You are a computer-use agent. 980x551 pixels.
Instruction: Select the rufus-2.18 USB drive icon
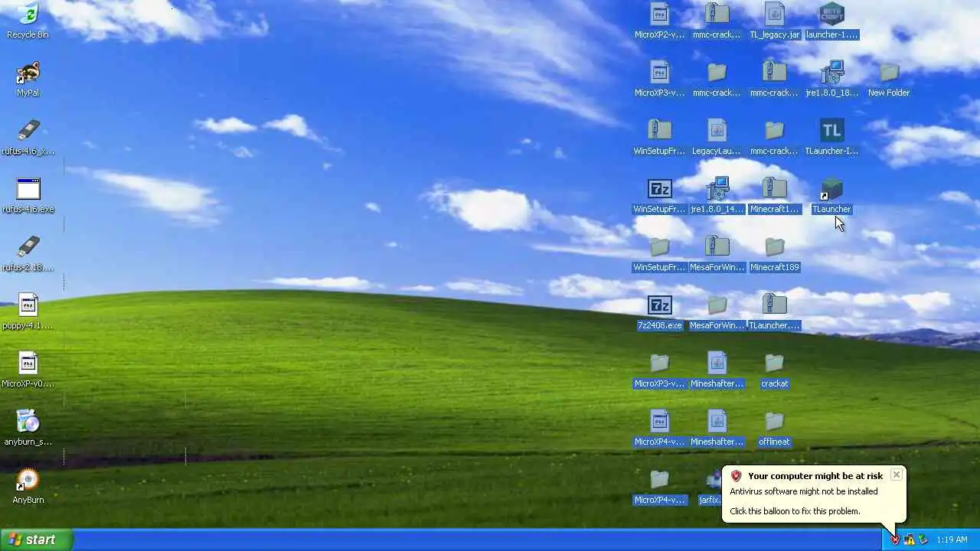[28, 253]
